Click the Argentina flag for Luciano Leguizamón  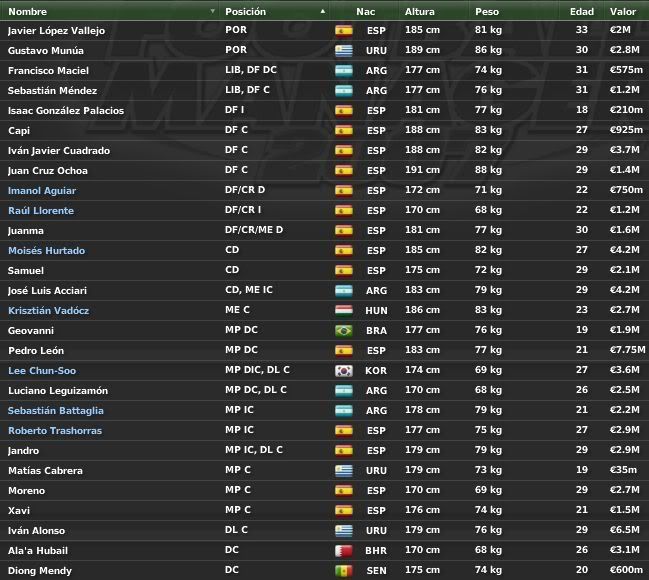point(344,390)
